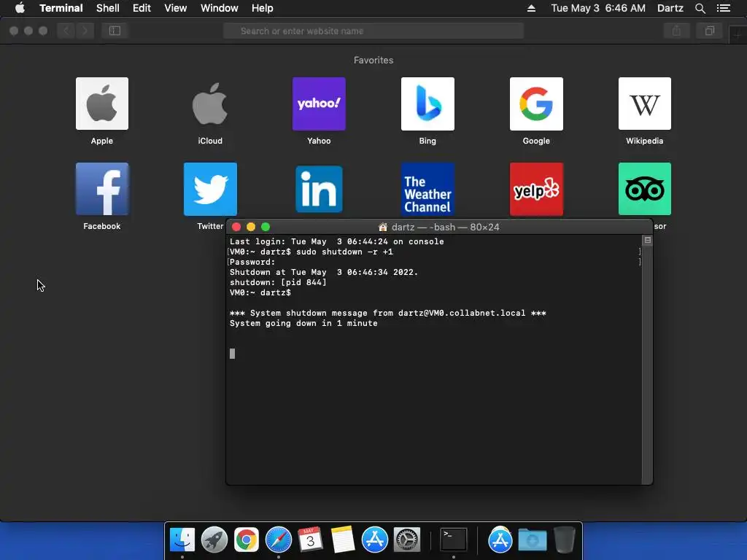Open Notes from the Dock
This screenshot has height=560, width=747.
point(343,540)
